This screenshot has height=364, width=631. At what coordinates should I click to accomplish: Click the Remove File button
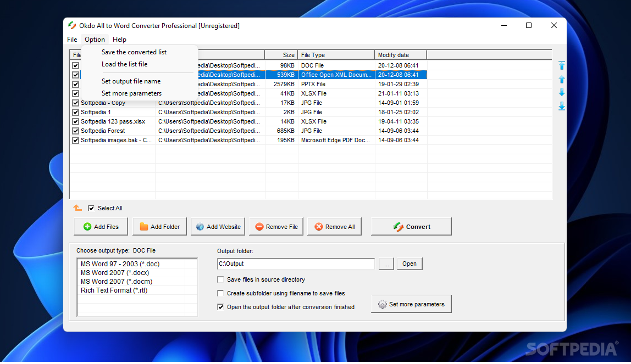click(x=276, y=227)
